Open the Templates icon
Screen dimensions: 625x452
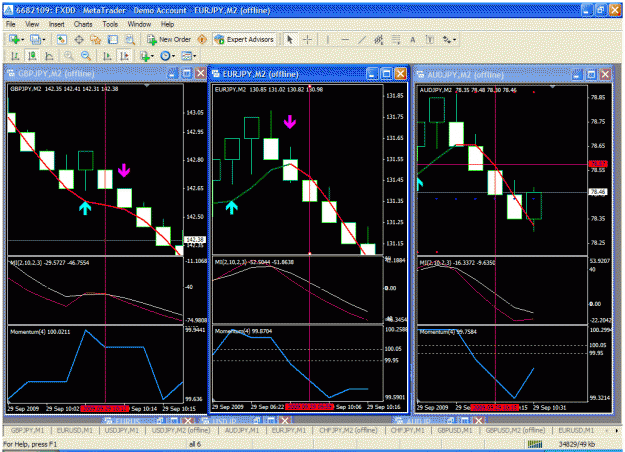click(x=186, y=56)
